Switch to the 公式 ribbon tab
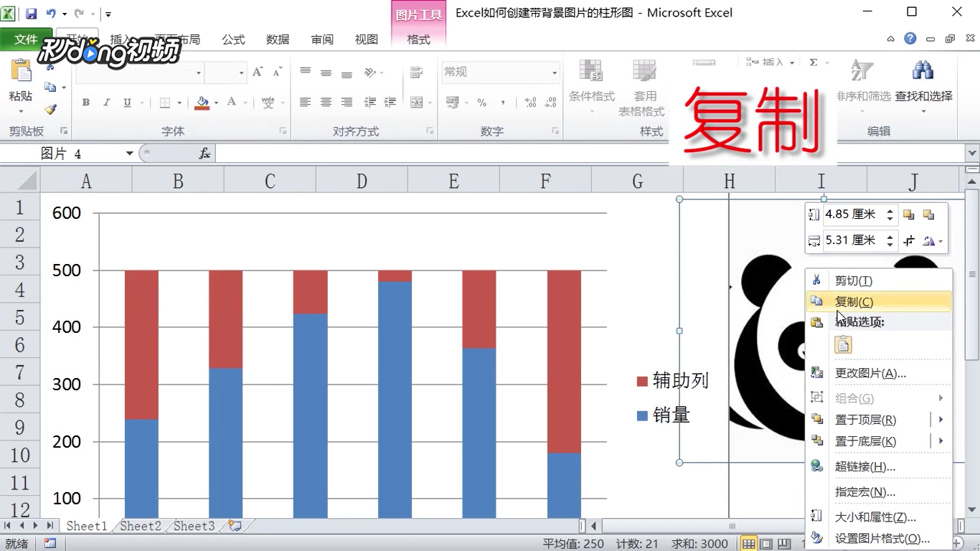Viewport: 980px width, 551px height. [x=233, y=39]
